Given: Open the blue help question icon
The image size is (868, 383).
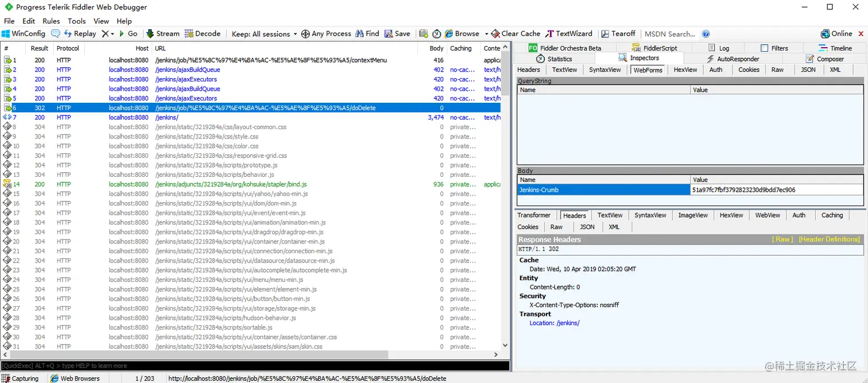Looking at the screenshot, I should click(x=706, y=34).
